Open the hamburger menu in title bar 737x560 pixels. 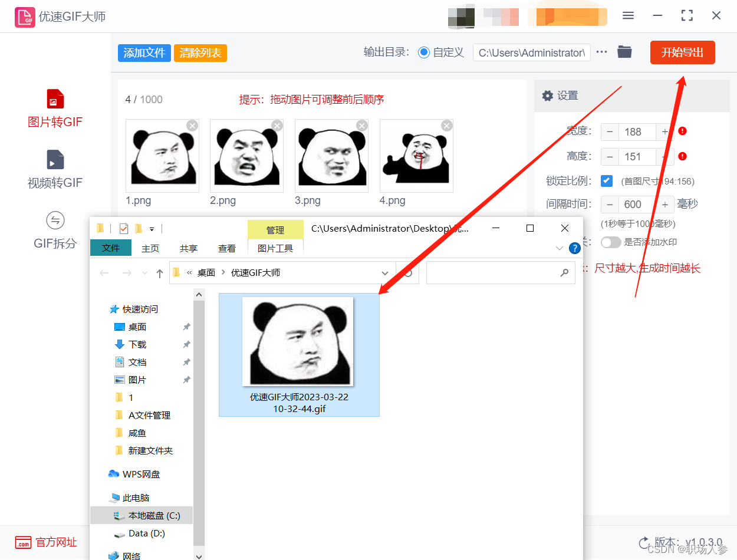click(x=628, y=16)
